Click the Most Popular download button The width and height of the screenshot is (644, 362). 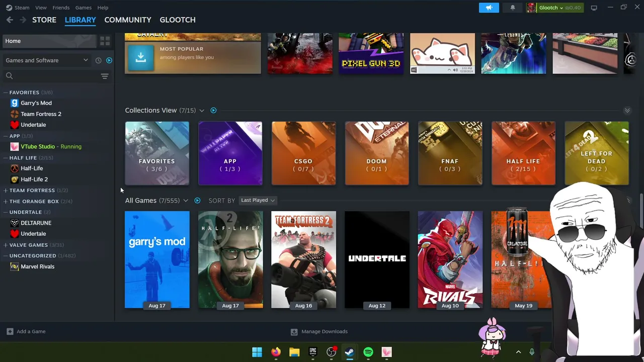coord(141,58)
